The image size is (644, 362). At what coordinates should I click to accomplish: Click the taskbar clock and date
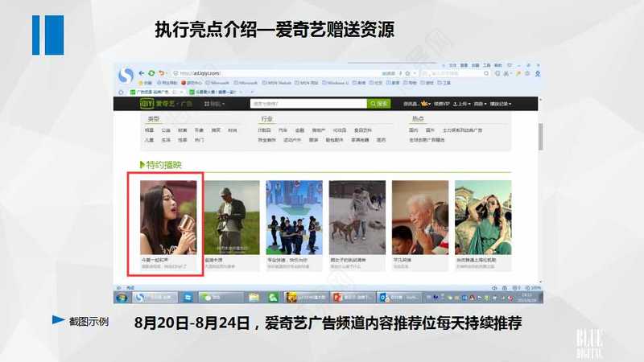tap(528, 297)
